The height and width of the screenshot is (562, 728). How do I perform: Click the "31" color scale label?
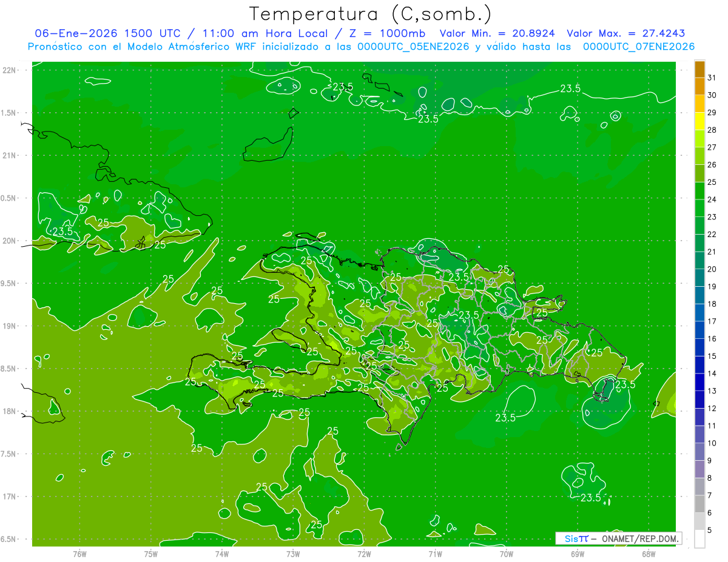pos(712,78)
